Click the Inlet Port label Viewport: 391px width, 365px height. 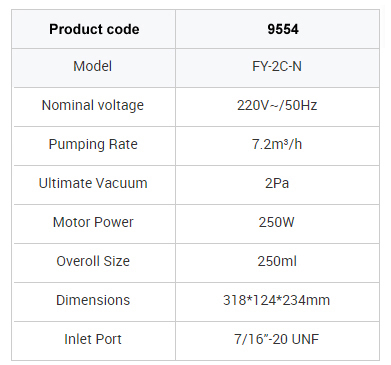click(x=93, y=339)
